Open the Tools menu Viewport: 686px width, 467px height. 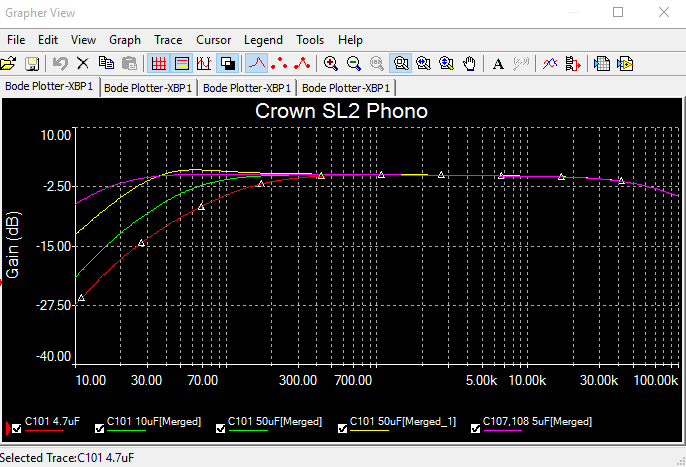[310, 40]
